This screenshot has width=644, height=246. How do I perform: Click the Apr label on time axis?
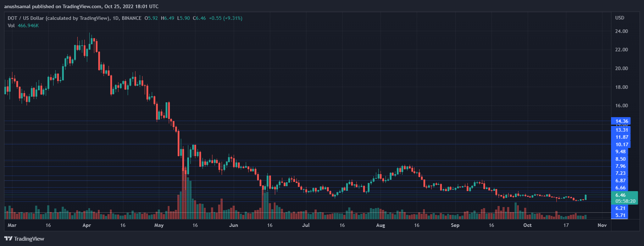pos(87,225)
